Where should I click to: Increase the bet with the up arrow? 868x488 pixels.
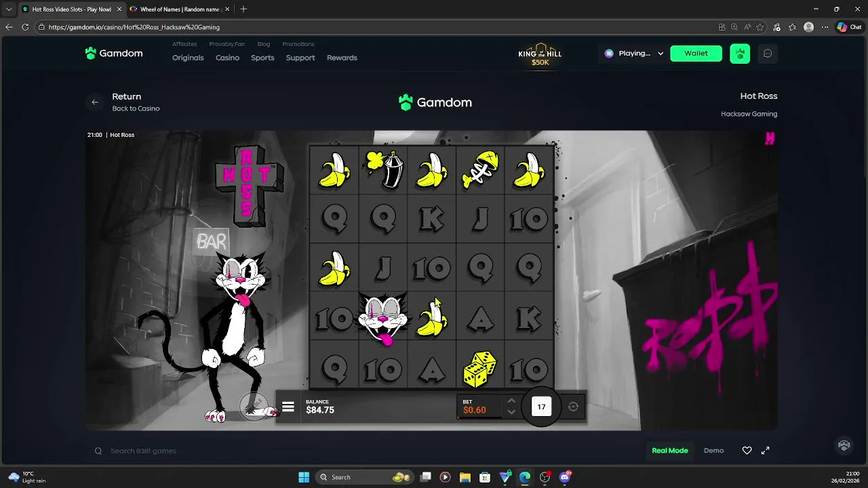coord(511,401)
